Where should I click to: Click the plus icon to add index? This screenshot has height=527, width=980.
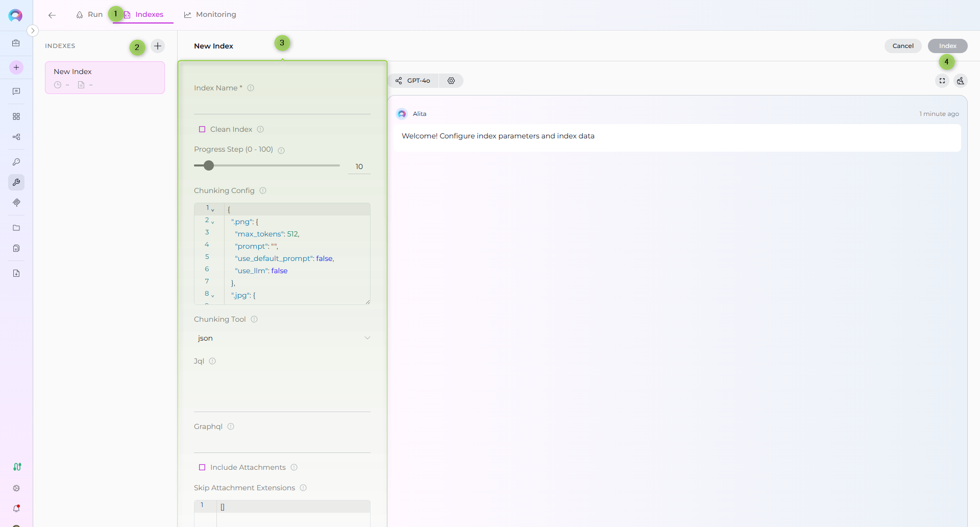tap(158, 46)
